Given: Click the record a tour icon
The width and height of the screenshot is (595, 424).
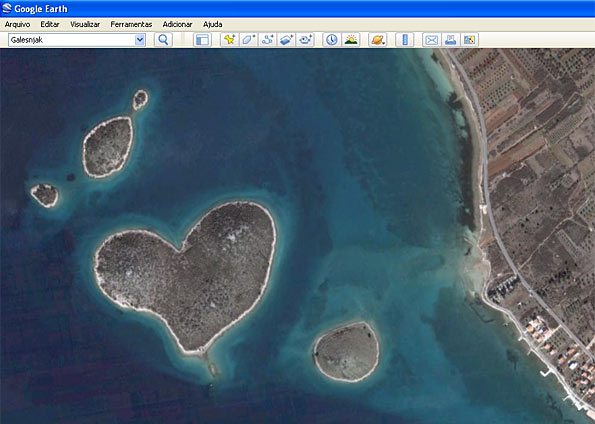Looking at the screenshot, I should click(x=305, y=39).
